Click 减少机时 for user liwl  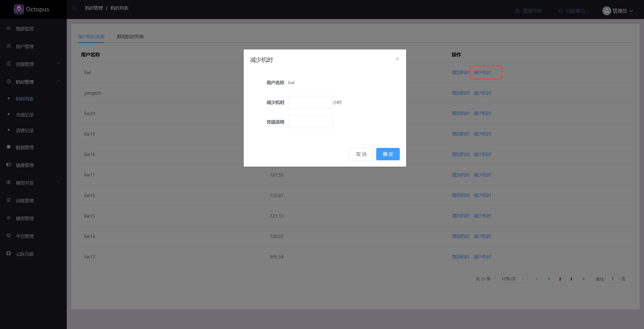tap(482, 73)
